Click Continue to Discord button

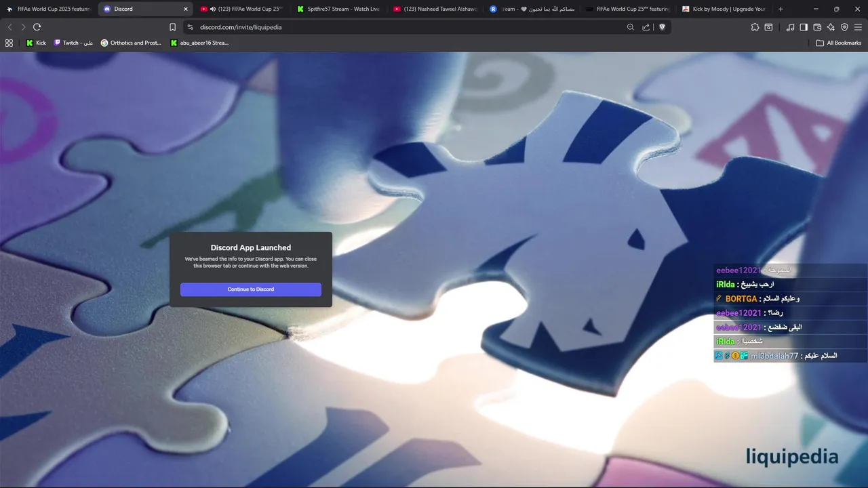251,289
